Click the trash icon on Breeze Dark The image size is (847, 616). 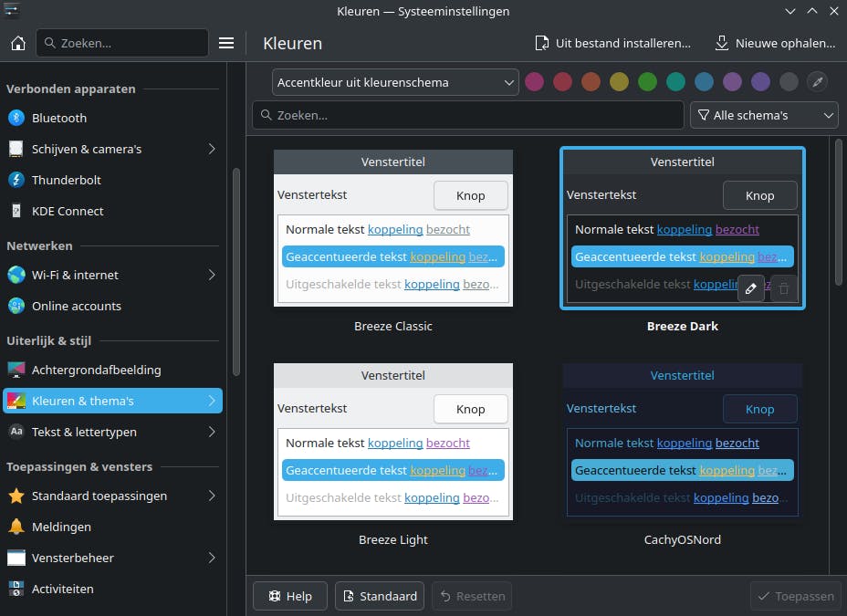pyautogui.click(x=784, y=288)
